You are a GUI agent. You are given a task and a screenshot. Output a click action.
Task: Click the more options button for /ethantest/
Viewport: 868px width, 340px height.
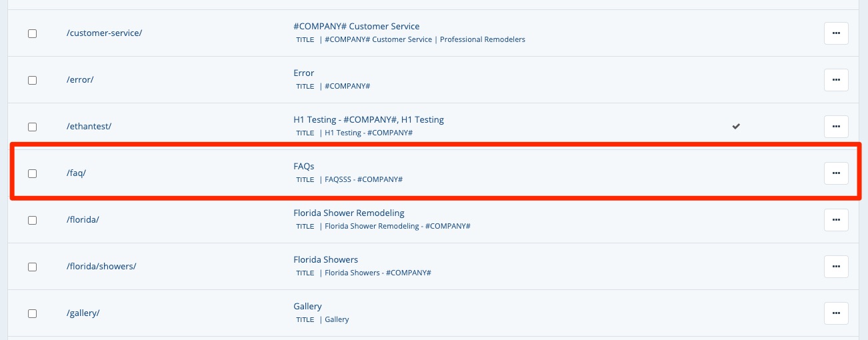pos(836,127)
